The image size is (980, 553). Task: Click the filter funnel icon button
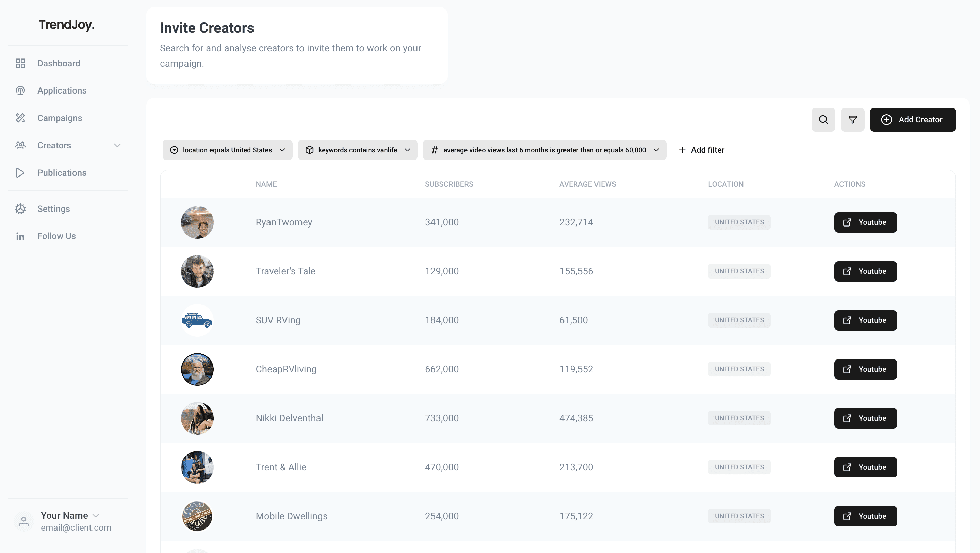point(852,119)
